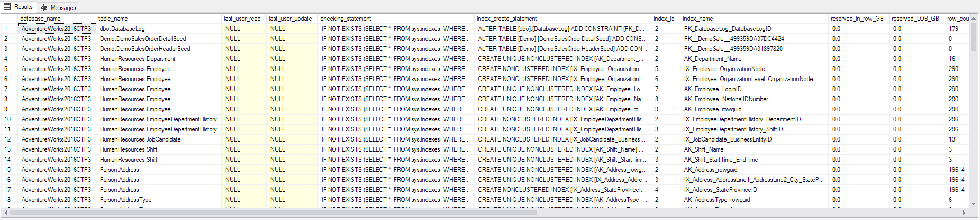Click the reserved_in_row_GB column header
This screenshot has height=220, width=980.
(859, 19)
